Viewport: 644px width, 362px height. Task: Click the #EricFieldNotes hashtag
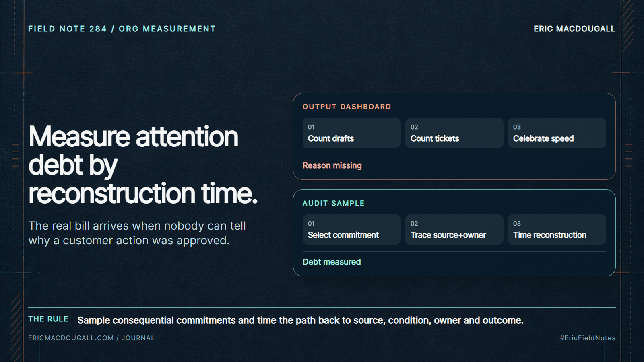coord(587,338)
